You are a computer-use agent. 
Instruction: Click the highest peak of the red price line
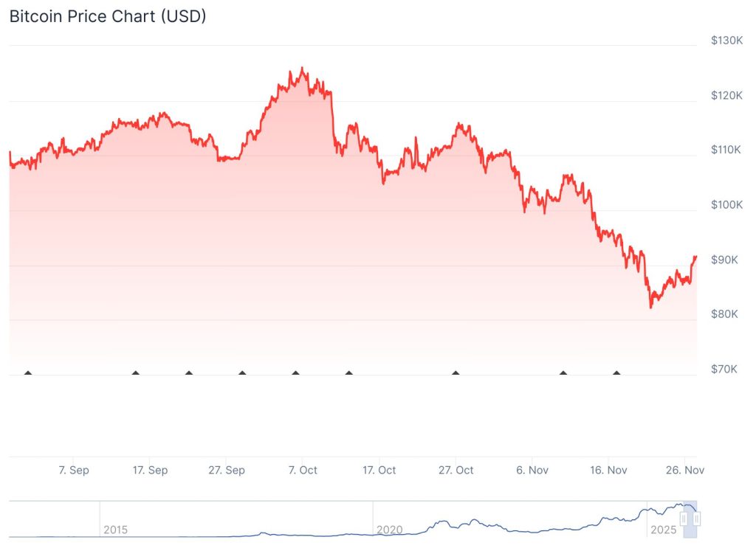pos(301,69)
